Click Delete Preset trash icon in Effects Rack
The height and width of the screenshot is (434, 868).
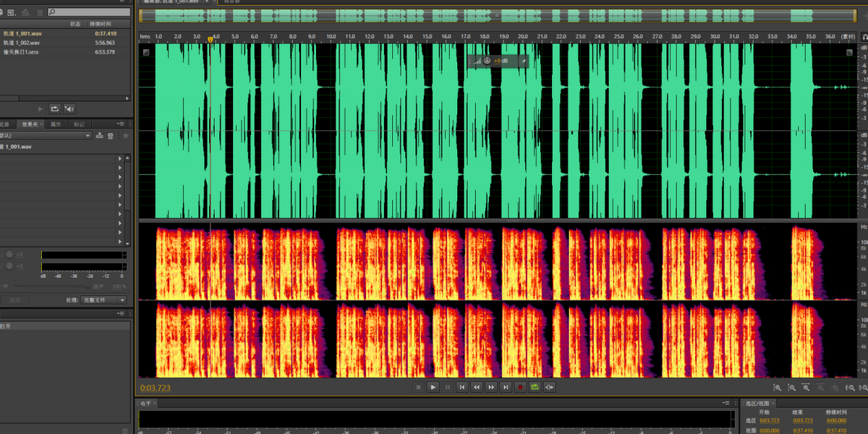[x=110, y=135]
